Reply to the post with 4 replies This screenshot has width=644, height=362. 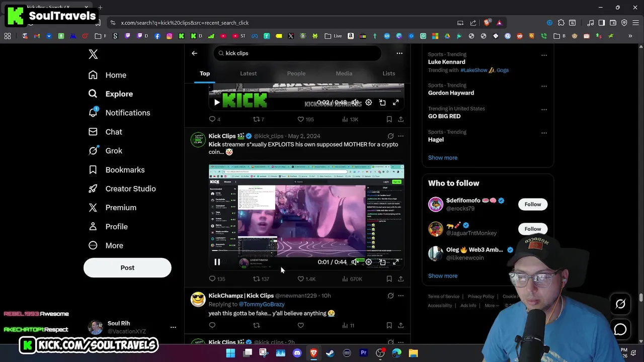click(x=215, y=119)
